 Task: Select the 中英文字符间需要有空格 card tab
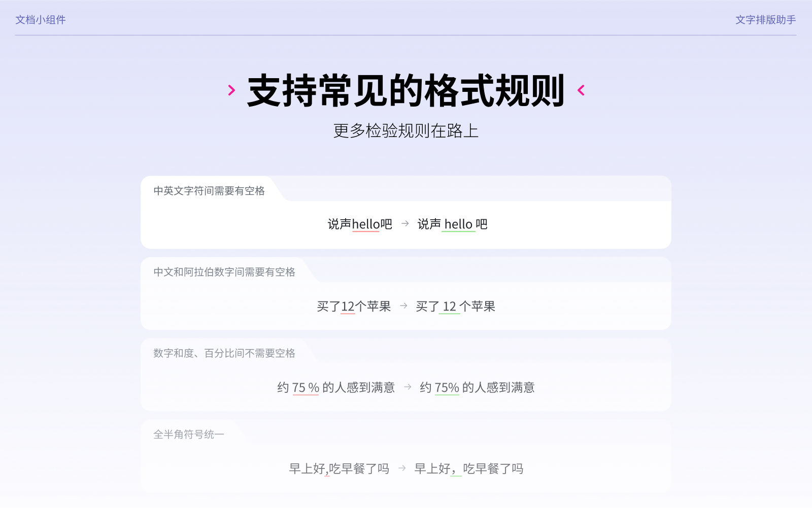[209, 191]
